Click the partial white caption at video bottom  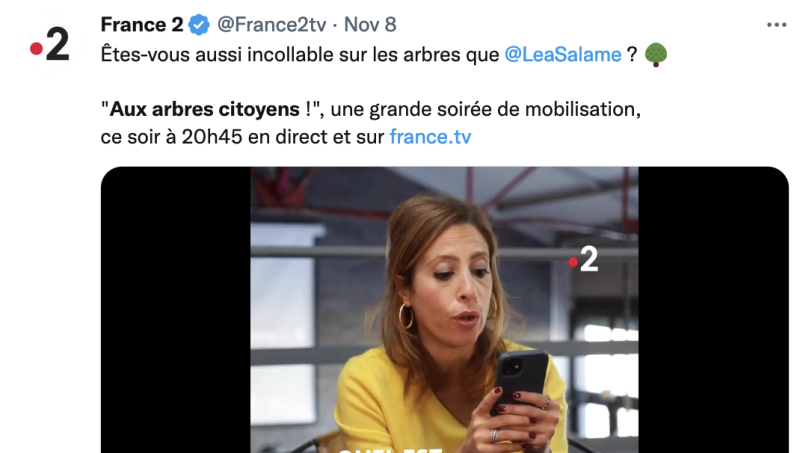[389, 449]
